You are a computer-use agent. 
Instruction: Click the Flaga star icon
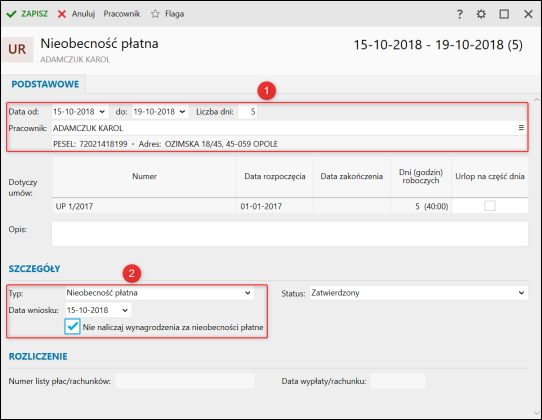pos(155,14)
